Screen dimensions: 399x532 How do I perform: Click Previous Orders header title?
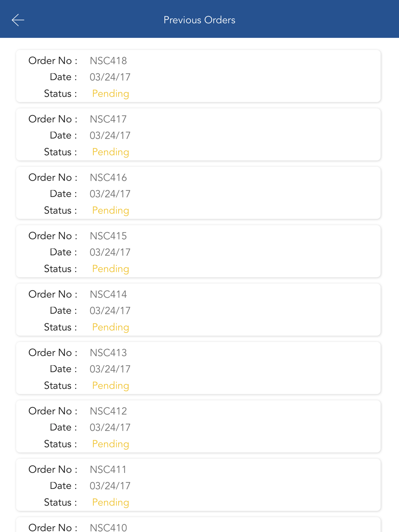199,20
